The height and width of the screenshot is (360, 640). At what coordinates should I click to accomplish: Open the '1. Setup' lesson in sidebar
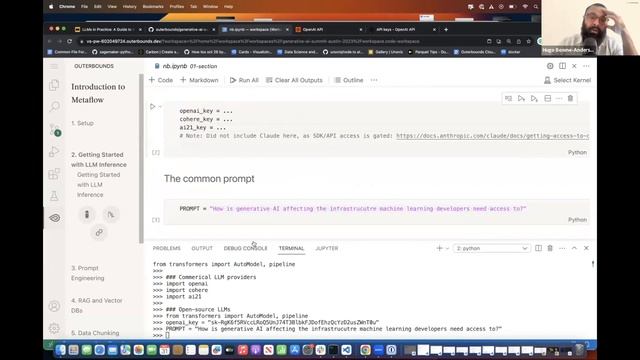click(82, 123)
